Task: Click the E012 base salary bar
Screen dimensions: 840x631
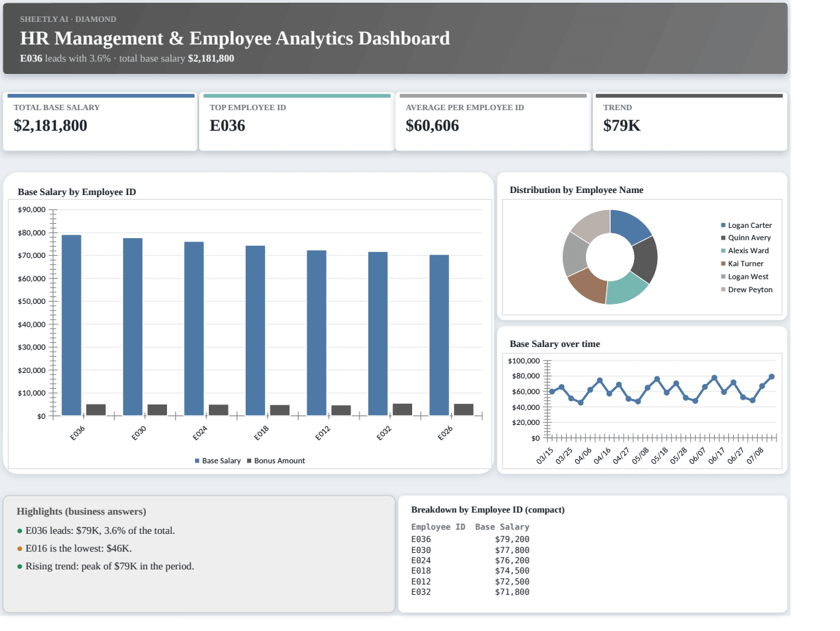Action: (316, 333)
